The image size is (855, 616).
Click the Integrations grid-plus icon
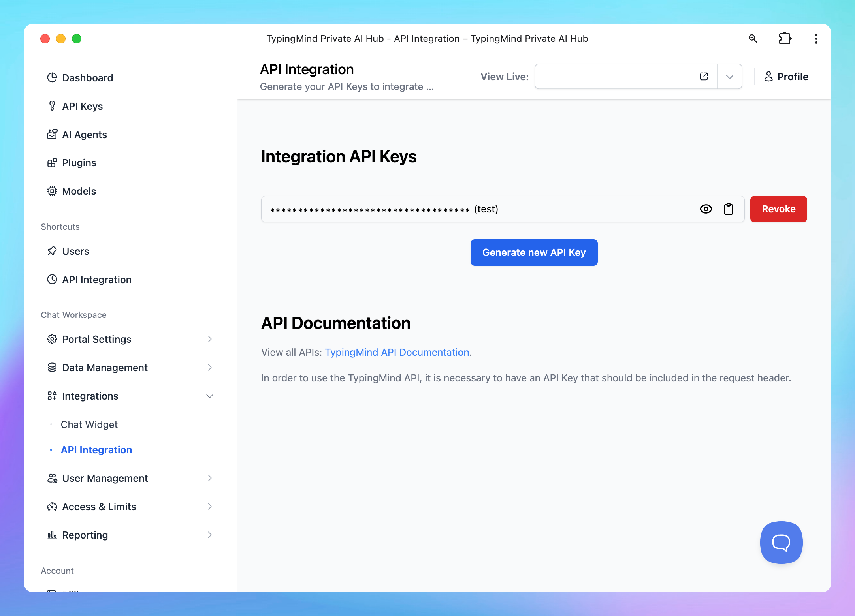52,396
